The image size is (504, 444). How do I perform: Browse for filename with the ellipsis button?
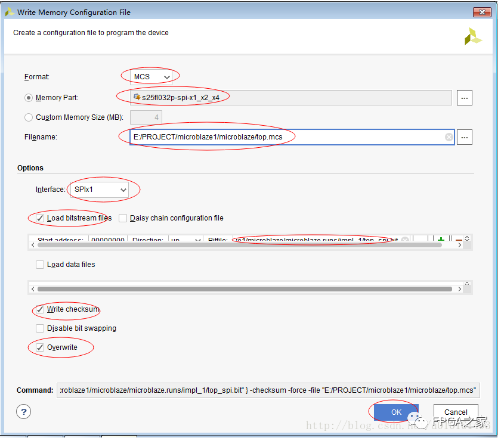click(x=464, y=137)
